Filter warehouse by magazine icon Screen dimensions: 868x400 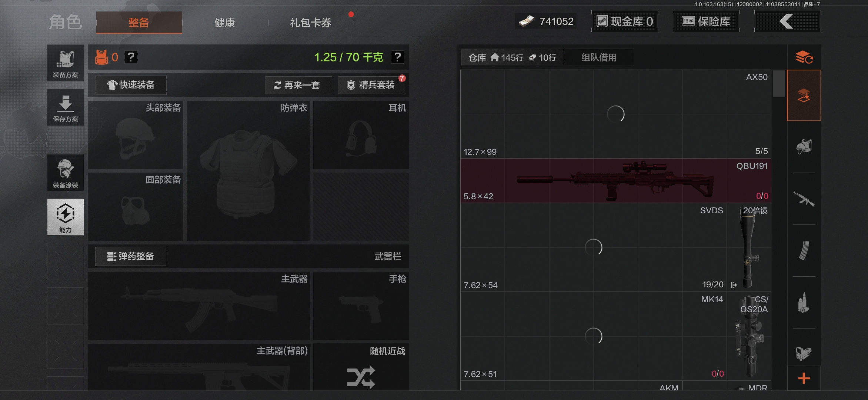[804, 251]
